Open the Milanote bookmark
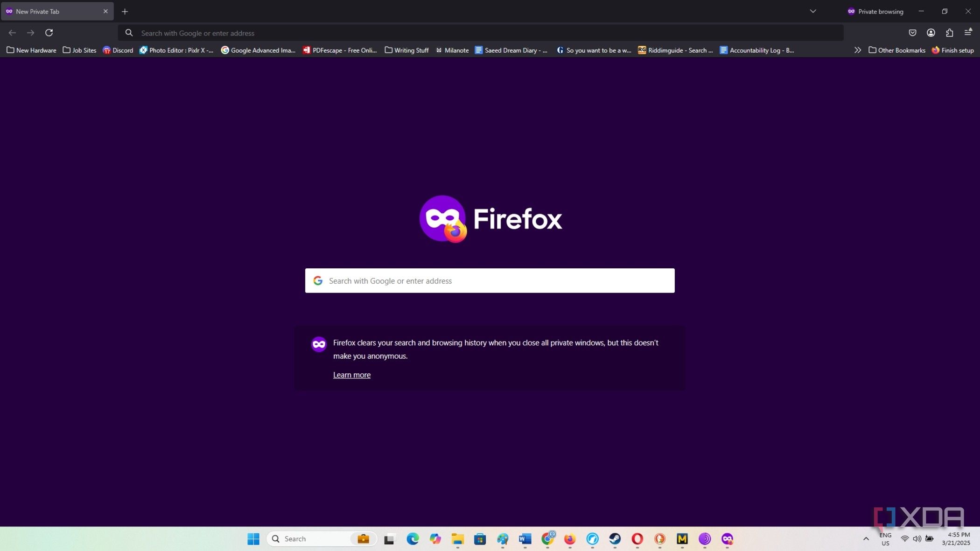 [452, 50]
